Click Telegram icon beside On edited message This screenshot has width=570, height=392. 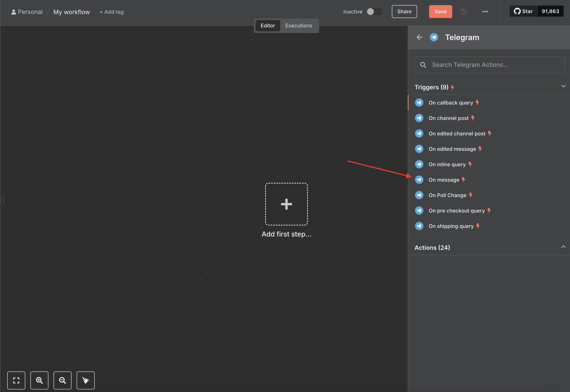tap(419, 149)
